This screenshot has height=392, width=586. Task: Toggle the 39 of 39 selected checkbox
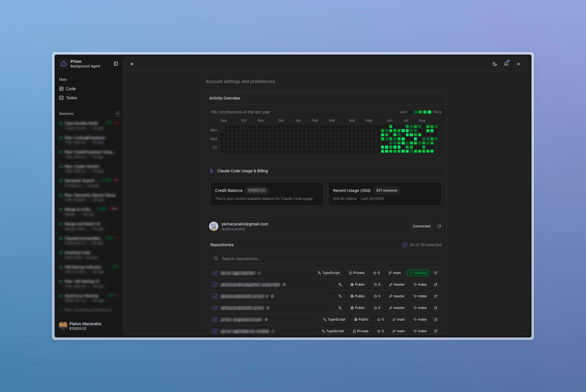click(405, 245)
